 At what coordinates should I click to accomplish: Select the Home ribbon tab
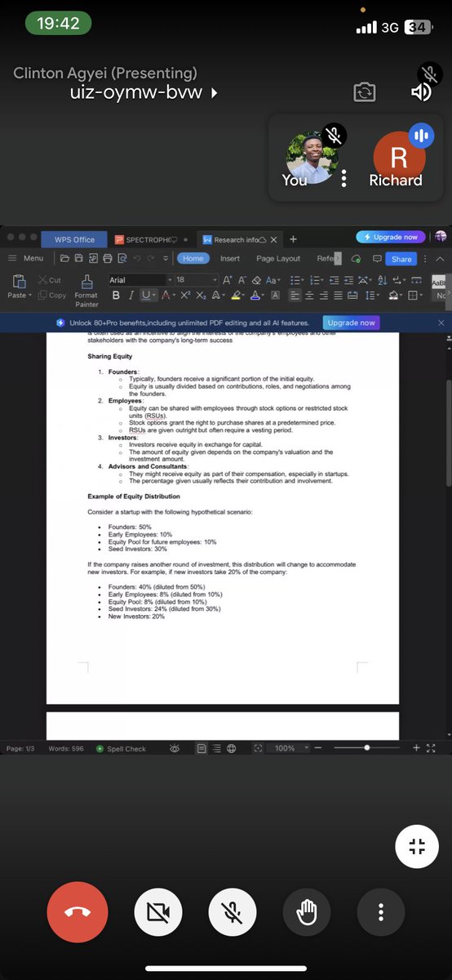click(193, 258)
